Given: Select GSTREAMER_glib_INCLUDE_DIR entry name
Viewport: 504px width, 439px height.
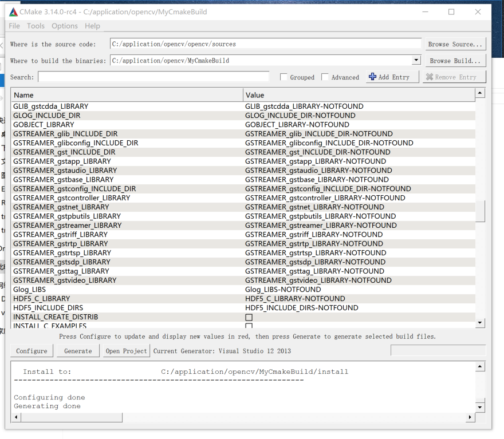Looking at the screenshot, I should (65, 134).
